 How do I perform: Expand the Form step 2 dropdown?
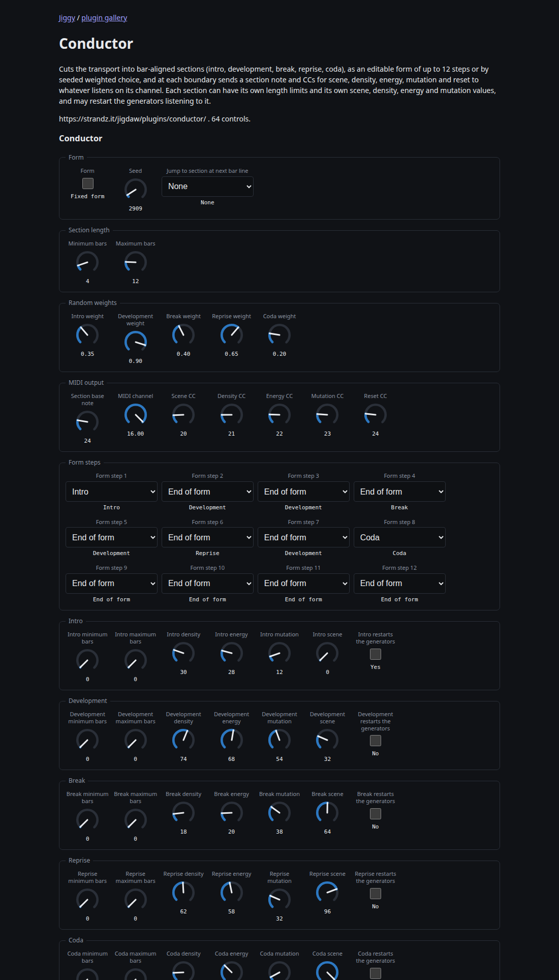pos(207,492)
